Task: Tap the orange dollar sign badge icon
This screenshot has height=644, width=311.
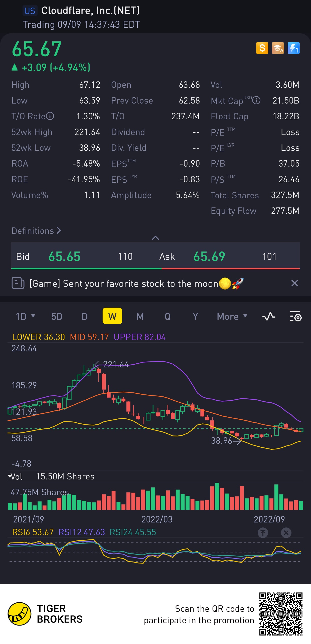Action: click(x=262, y=48)
